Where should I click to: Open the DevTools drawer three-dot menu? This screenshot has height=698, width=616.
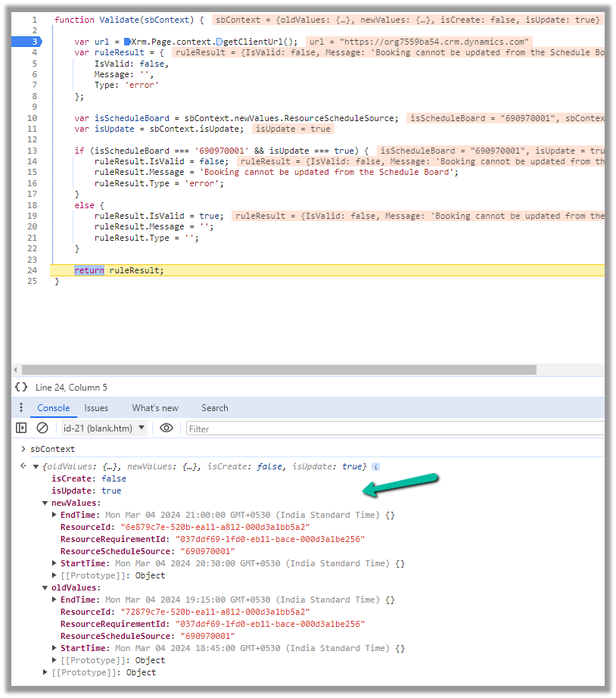21,408
